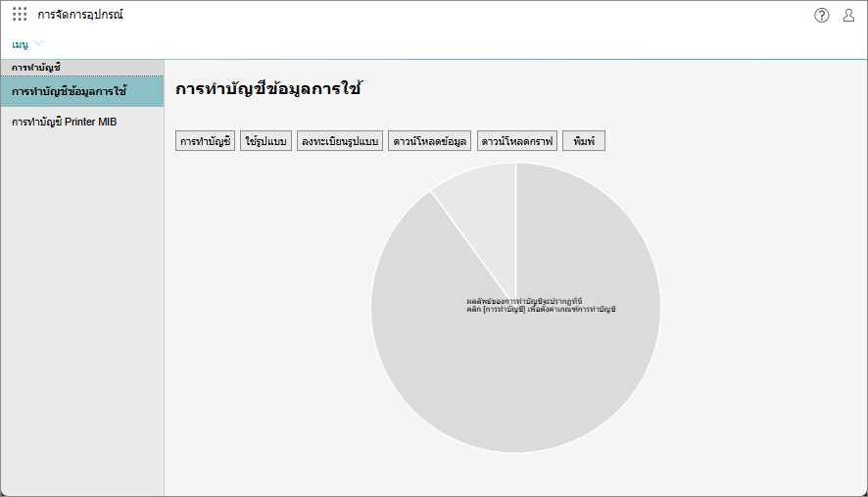Select การทำบัญชีข้อมูลการใช้ in the sidebar
The width and height of the screenshot is (868, 497).
pos(81,91)
